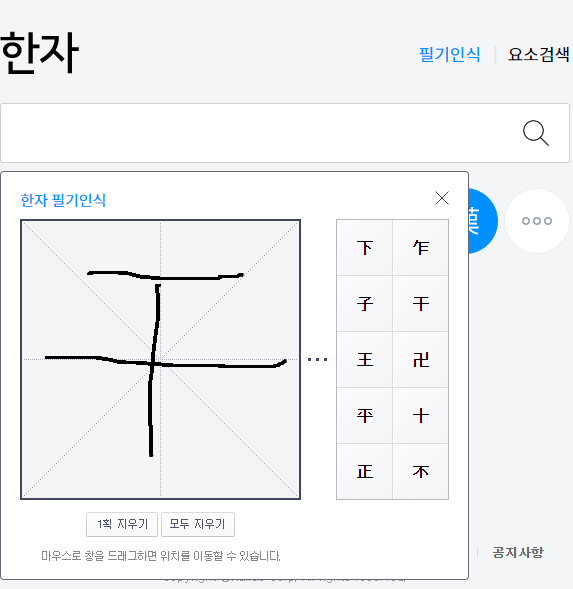
Task: Choose candidate character 乍
Action: 420,248
